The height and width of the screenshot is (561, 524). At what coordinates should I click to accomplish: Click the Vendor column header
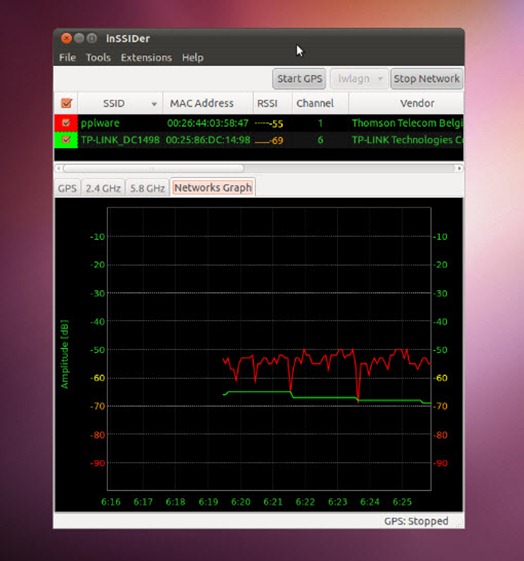coord(406,103)
